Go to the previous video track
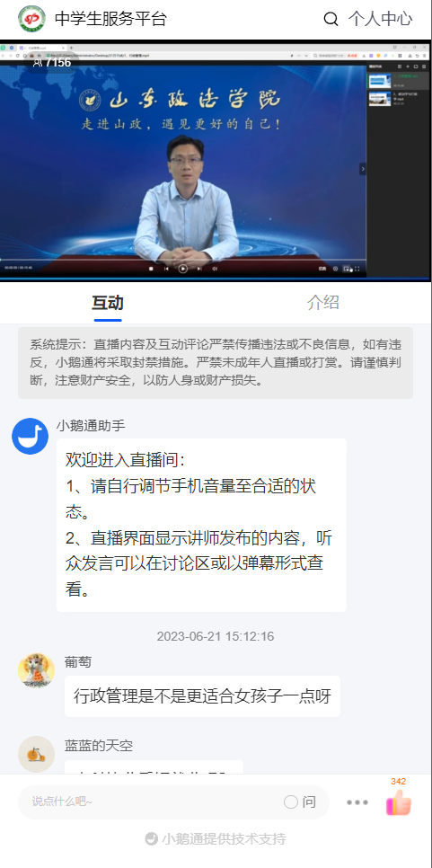 click(x=166, y=269)
